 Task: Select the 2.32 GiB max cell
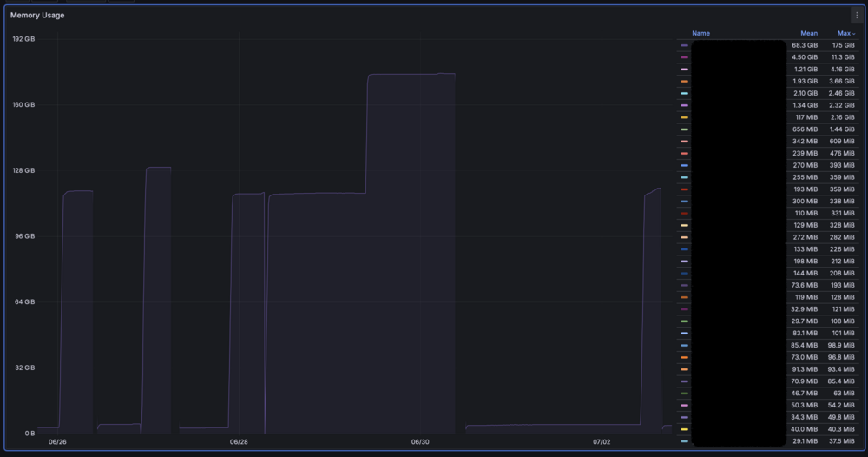pos(841,105)
